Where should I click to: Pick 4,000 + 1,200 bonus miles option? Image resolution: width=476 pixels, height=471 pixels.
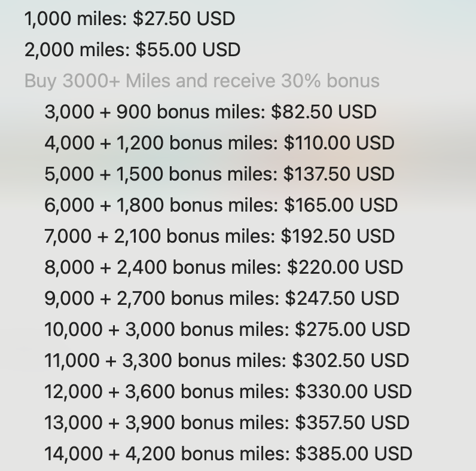(219, 143)
